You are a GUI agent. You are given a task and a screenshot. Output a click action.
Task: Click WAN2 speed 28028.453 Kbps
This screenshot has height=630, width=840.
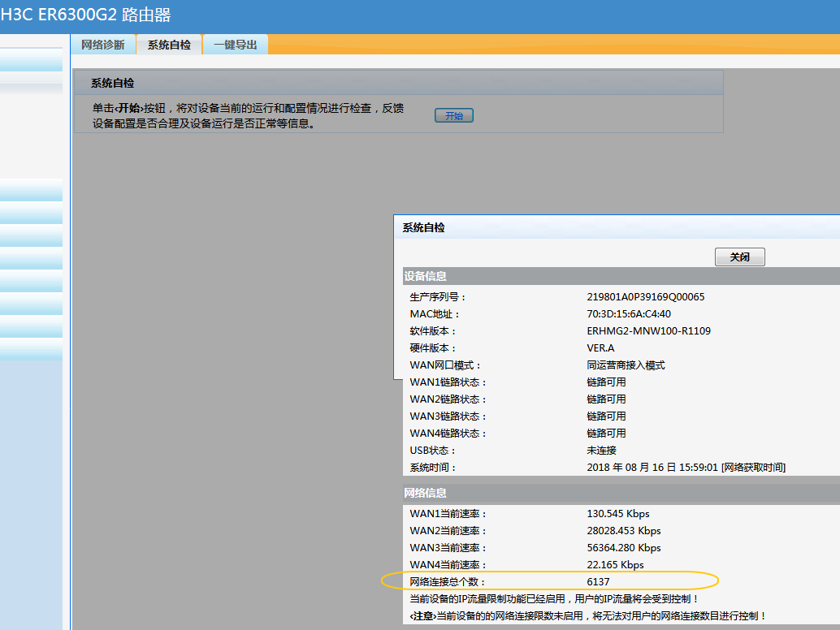point(624,531)
